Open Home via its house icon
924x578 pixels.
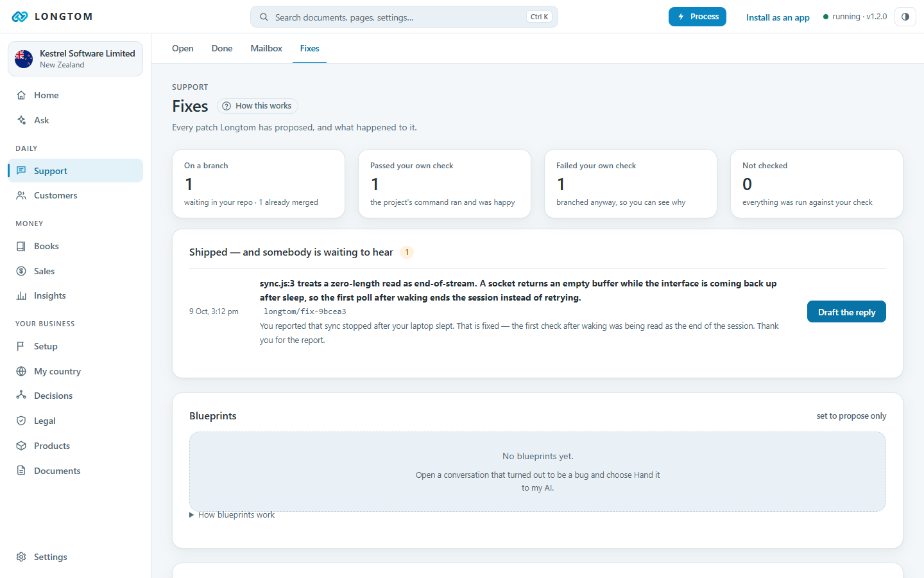pos(21,95)
